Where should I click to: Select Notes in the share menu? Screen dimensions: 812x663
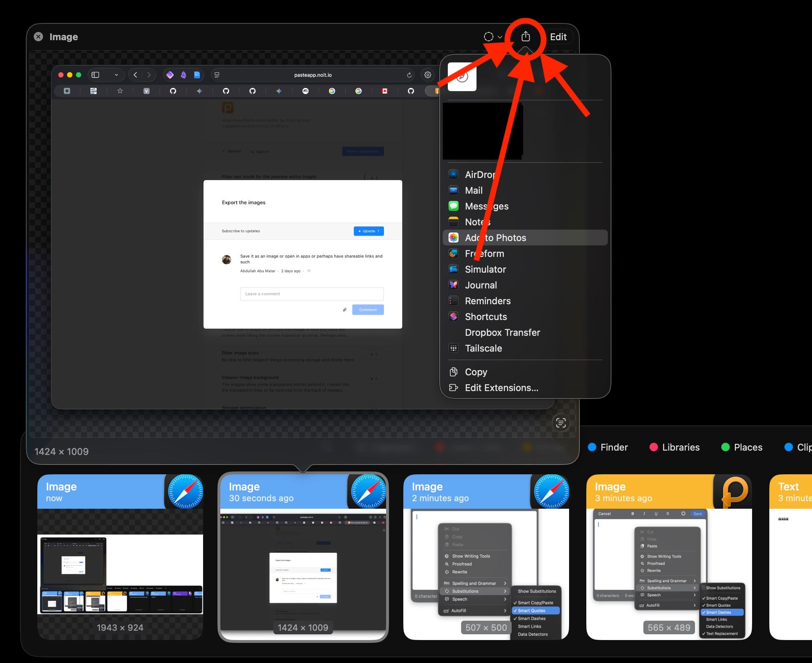(x=525, y=222)
